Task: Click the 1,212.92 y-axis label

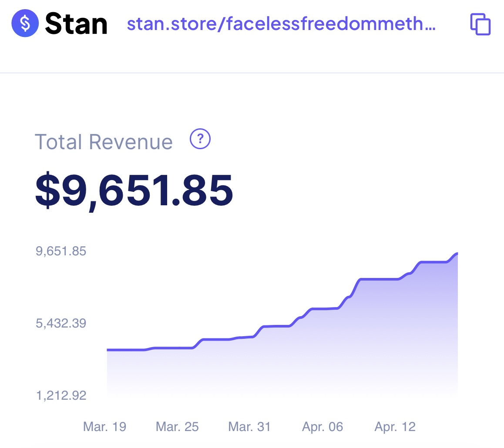Action: (61, 396)
